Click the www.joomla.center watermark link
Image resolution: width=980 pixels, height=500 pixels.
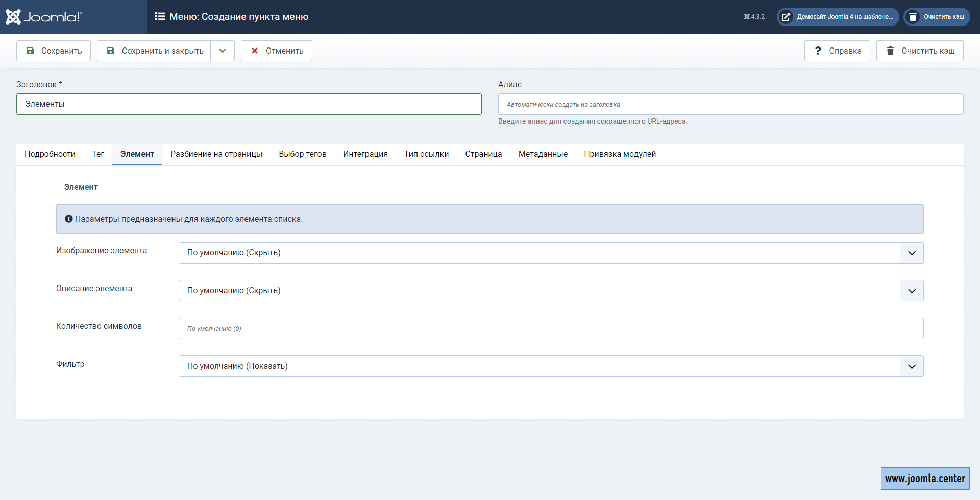tap(925, 479)
